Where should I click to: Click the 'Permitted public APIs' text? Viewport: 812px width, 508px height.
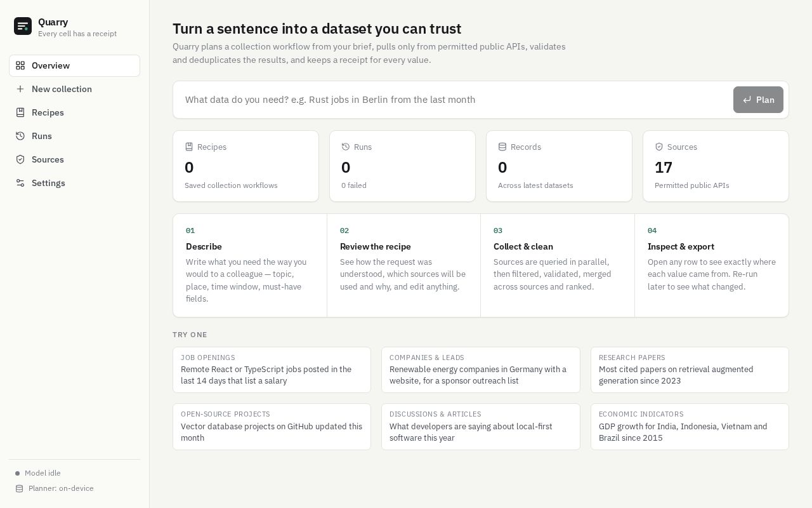692,185
